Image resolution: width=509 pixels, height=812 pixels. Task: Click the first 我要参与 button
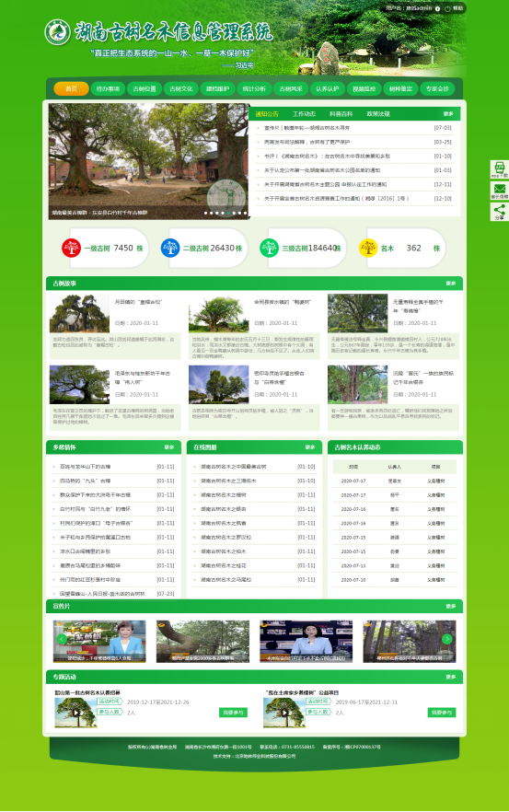[x=233, y=713]
